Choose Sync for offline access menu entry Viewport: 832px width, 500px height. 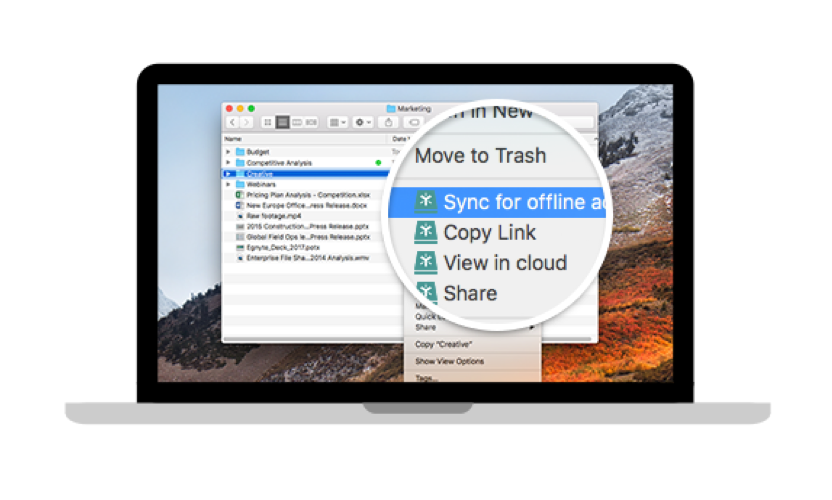(497, 202)
